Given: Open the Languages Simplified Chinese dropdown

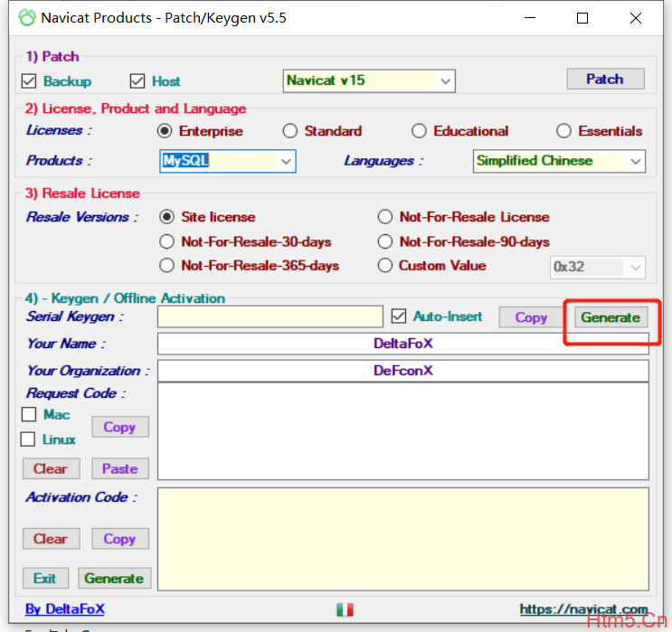Looking at the screenshot, I should click(x=559, y=161).
